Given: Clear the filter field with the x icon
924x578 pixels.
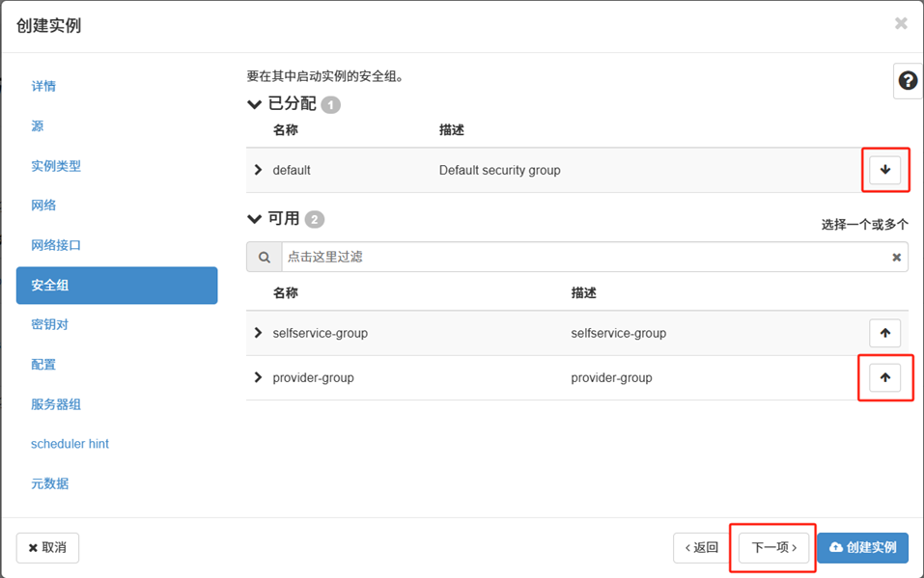Looking at the screenshot, I should (x=896, y=257).
